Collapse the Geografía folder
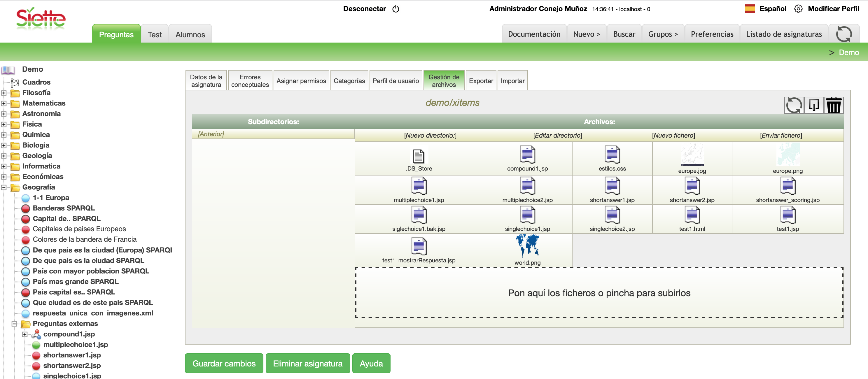The height and width of the screenshot is (379, 868). [4, 187]
